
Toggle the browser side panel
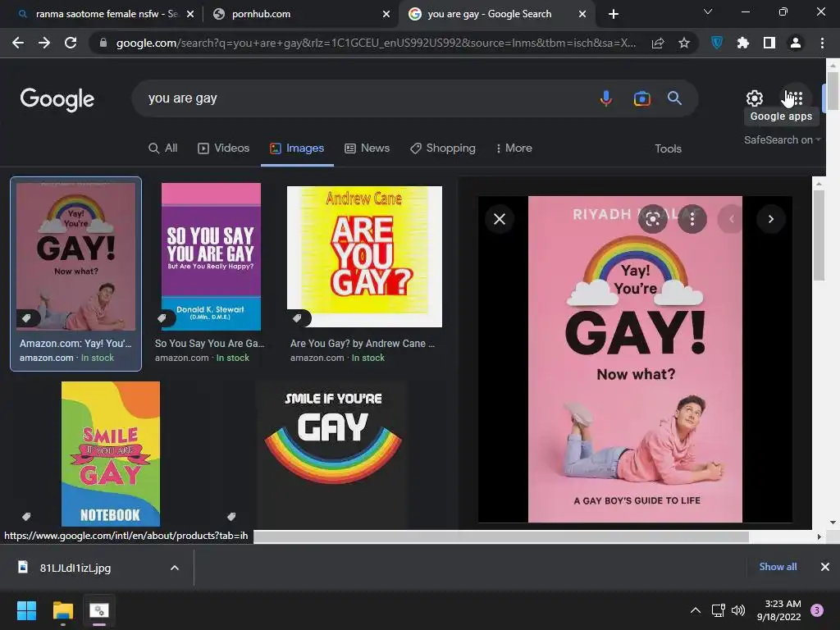[x=769, y=43]
